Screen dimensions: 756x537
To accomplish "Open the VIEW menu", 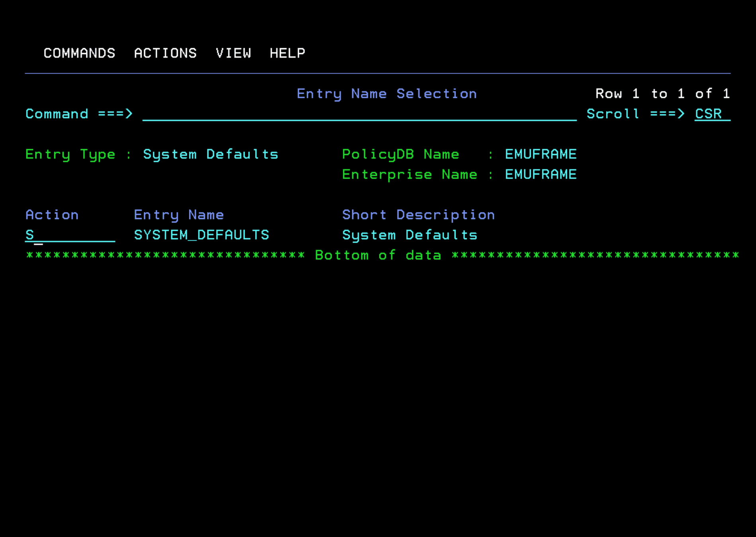I will [234, 53].
